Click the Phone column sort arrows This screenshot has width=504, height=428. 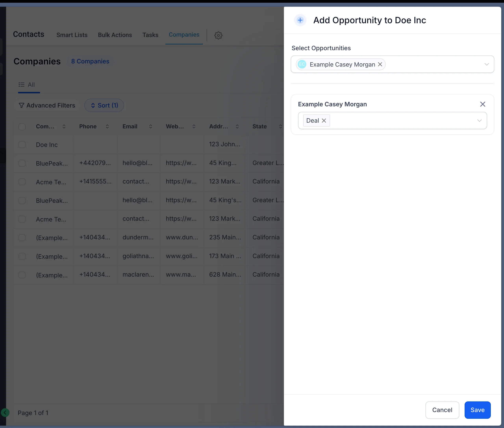pyautogui.click(x=107, y=126)
